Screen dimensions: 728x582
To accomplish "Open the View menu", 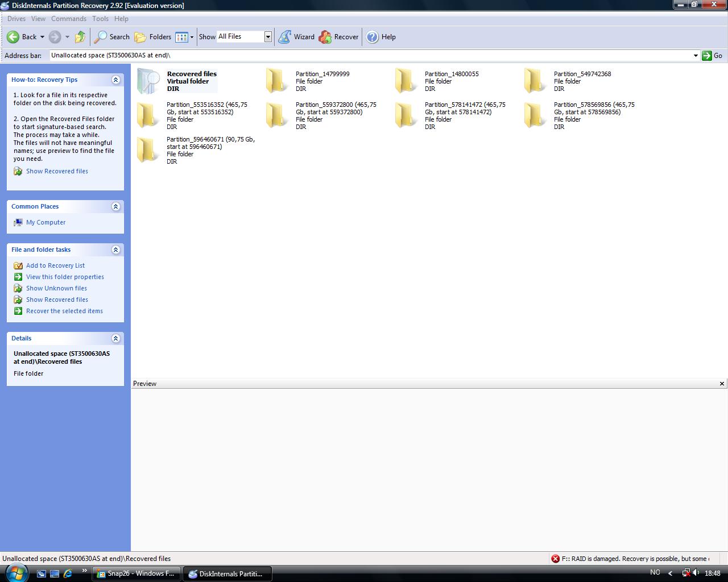I will click(x=38, y=19).
